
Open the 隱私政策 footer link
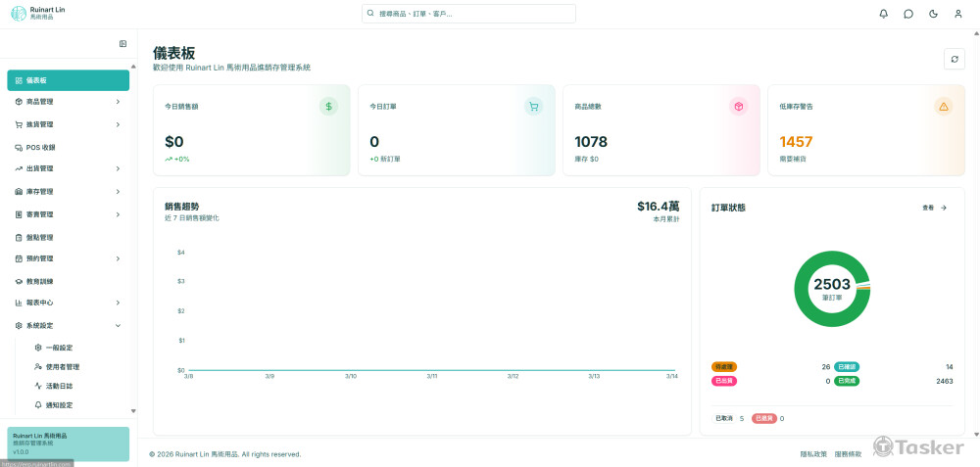pos(812,454)
